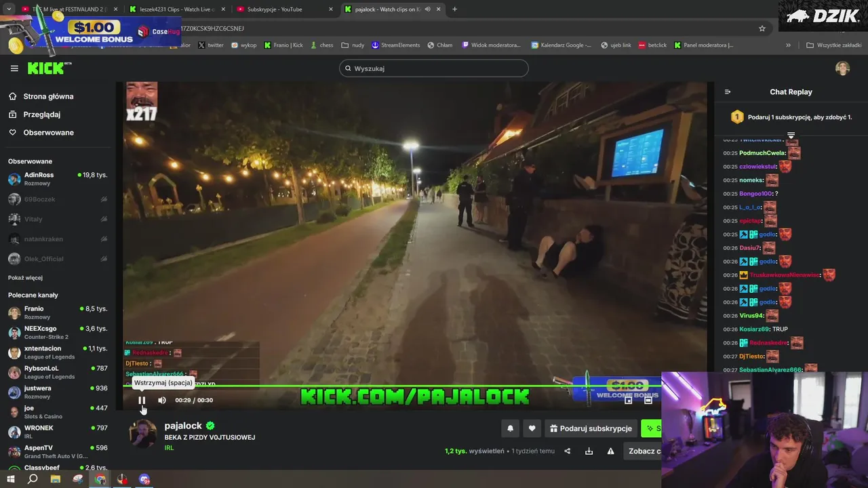Viewport: 868px width, 488px height.
Task: Turn on notifications with bell icon
Action: coord(510,428)
